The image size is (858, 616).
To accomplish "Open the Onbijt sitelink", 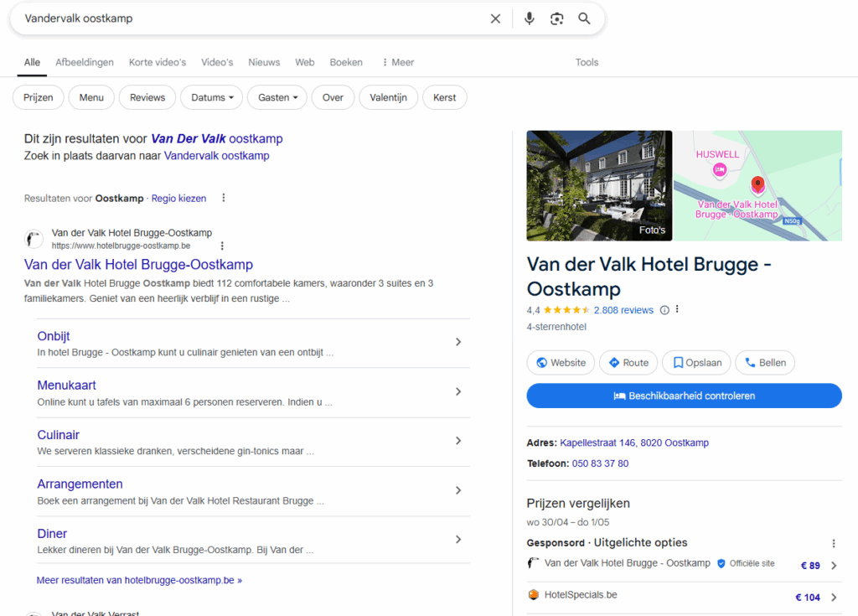I will point(54,336).
